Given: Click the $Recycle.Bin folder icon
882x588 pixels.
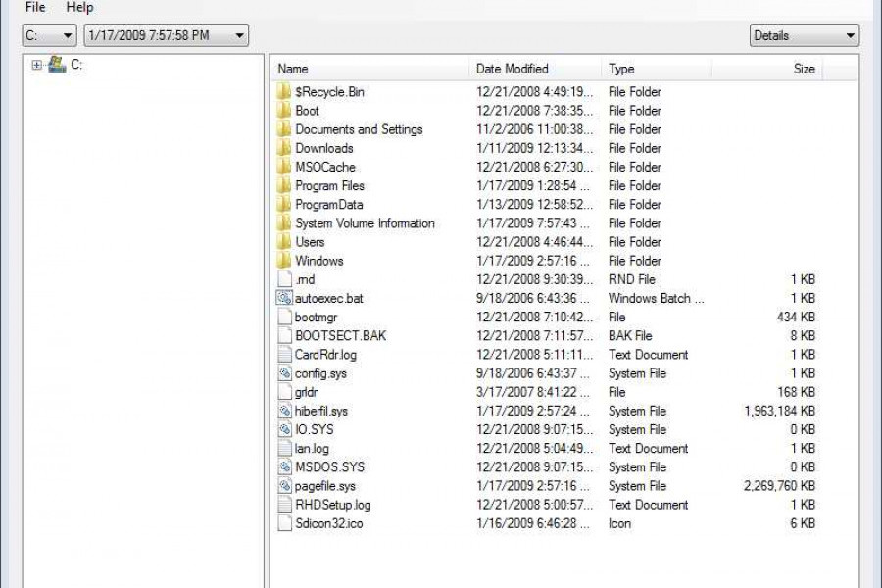Looking at the screenshot, I should point(284,92).
